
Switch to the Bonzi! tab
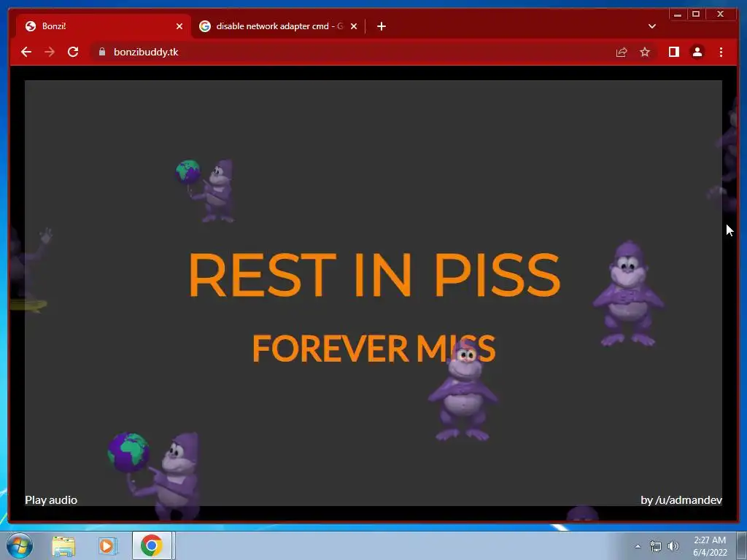pos(104,26)
